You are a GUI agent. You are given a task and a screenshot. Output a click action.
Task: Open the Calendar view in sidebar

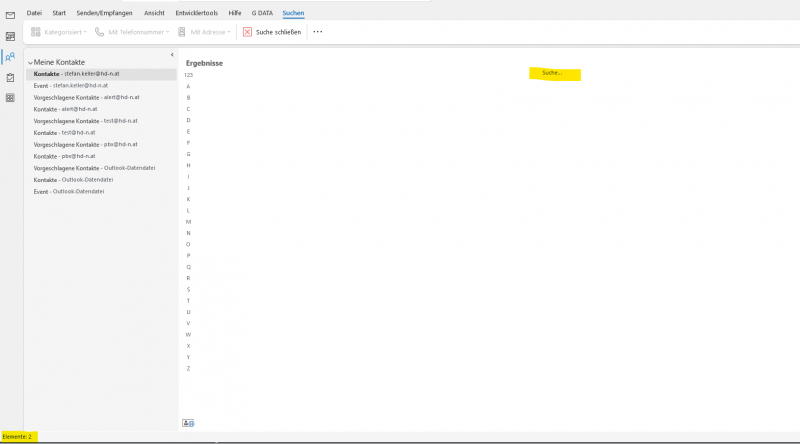[x=10, y=36]
